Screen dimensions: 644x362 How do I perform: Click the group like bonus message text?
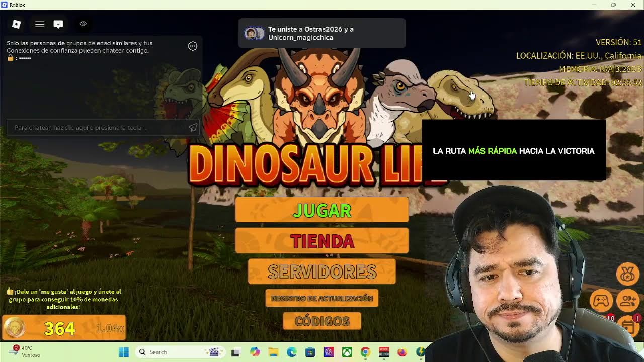pyautogui.click(x=63, y=299)
